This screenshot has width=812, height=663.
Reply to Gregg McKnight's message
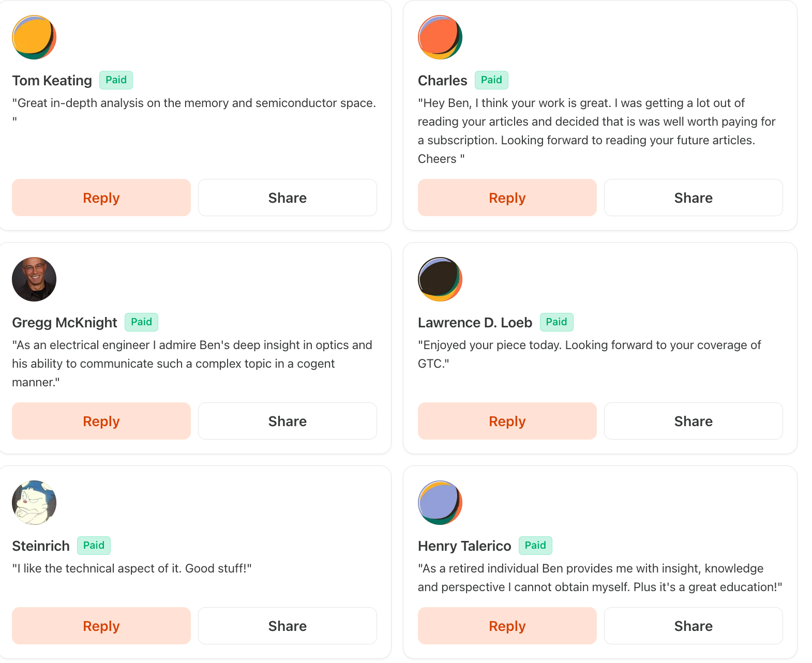tap(101, 421)
